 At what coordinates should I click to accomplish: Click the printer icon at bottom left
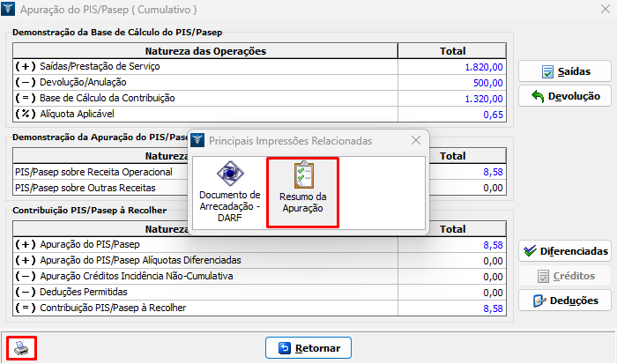[x=22, y=348]
